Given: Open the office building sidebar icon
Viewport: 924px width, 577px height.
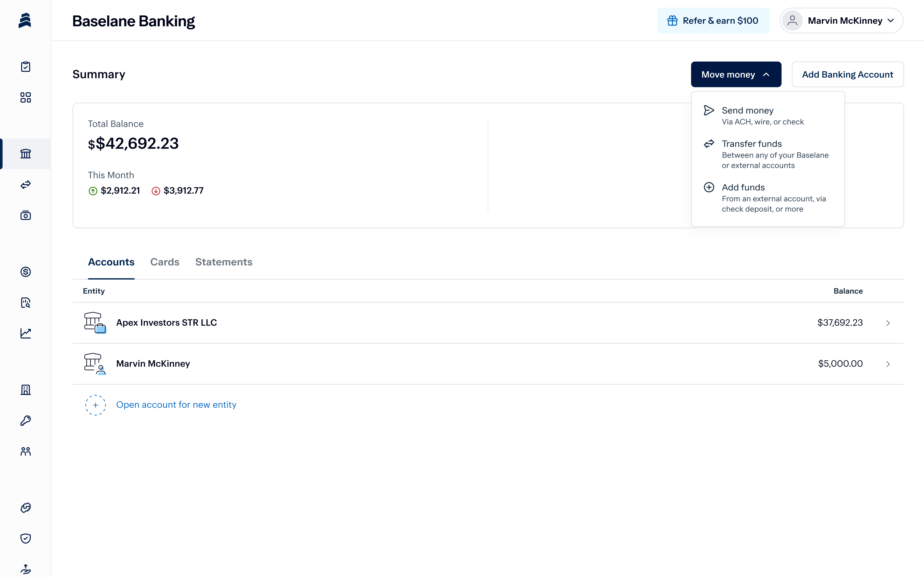Looking at the screenshot, I should click(x=26, y=390).
